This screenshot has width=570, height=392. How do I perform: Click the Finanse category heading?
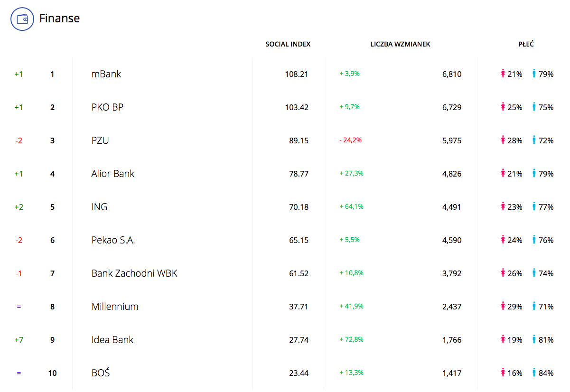pos(59,19)
